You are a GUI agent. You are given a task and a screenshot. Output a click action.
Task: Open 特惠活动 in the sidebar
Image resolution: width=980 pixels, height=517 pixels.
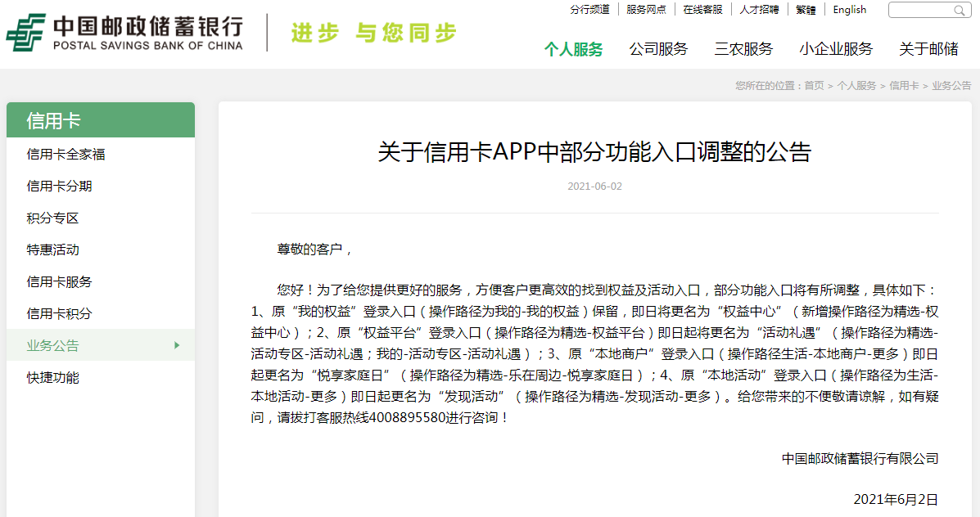pos(52,250)
